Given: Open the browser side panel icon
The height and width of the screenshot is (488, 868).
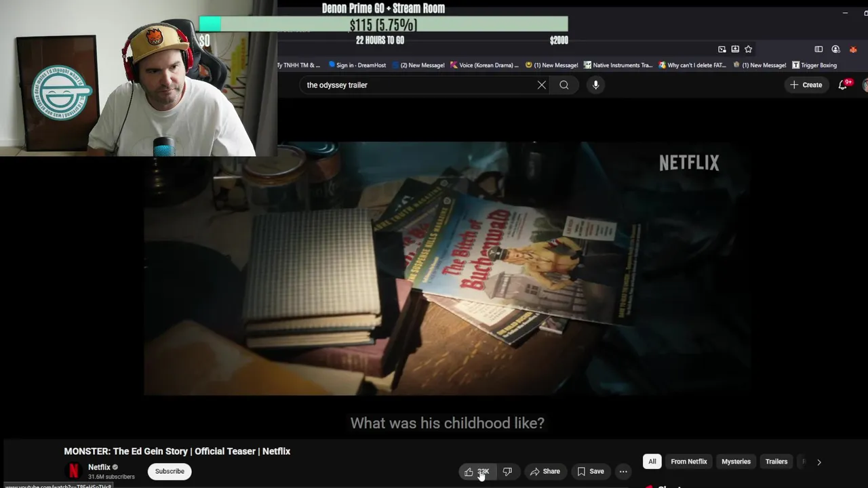Looking at the screenshot, I should tap(818, 49).
